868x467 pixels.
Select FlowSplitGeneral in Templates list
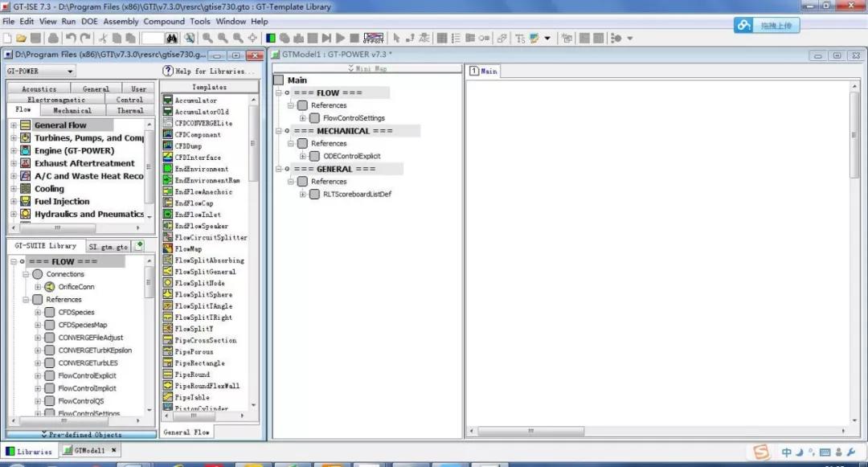(x=206, y=272)
